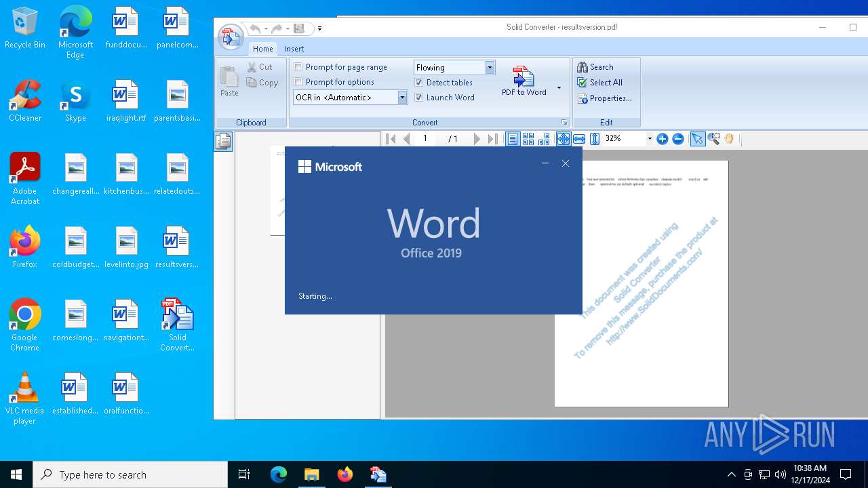Image resolution: width=868 pixels, height=488 pixels.
Task: Open Task View from the taskbar
Action: (244, 474)
